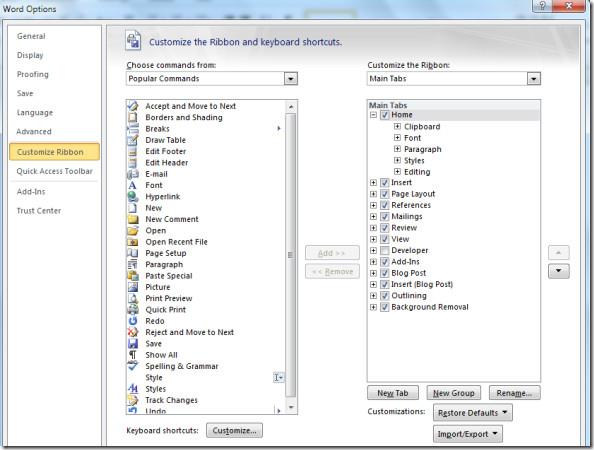Viewport: 594px width, 450px height.
Task: Click the commands list scrollbar thumb
Action: click(290, 255)
